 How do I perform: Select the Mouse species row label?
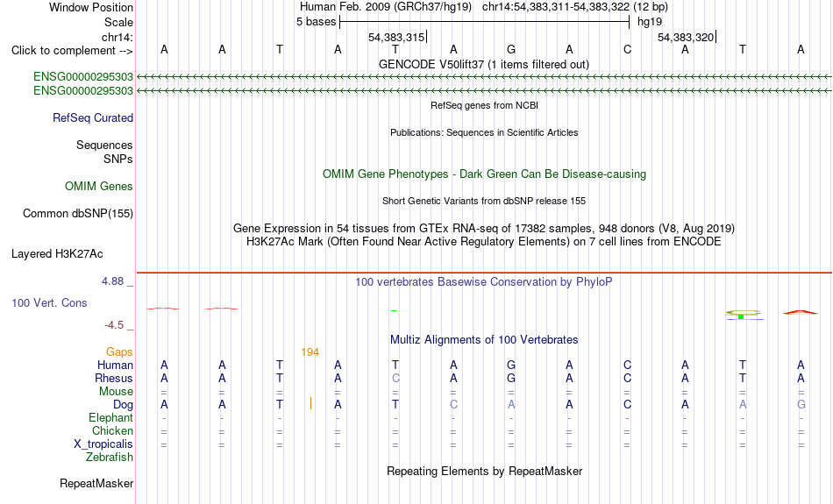click(116, 392)
